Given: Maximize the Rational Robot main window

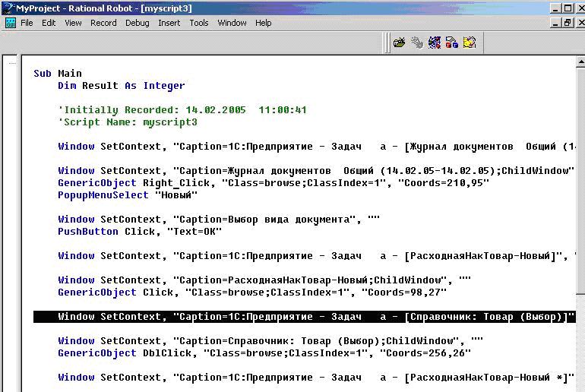Looking at the screenshot, I should tap(568, 8).
